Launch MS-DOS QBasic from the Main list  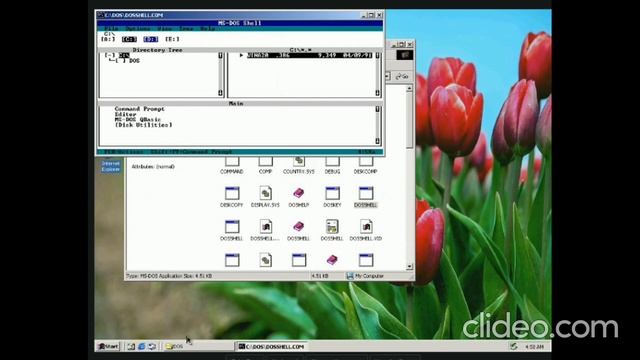coord(138,120)
